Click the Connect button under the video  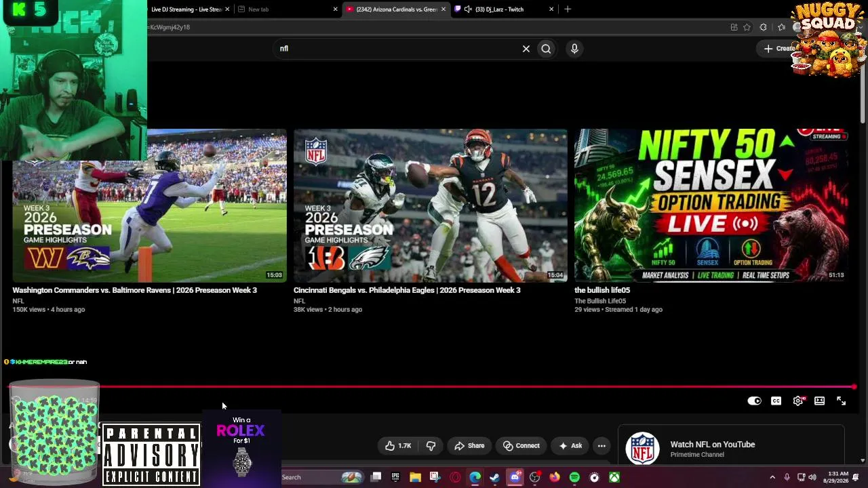[521, 446]
